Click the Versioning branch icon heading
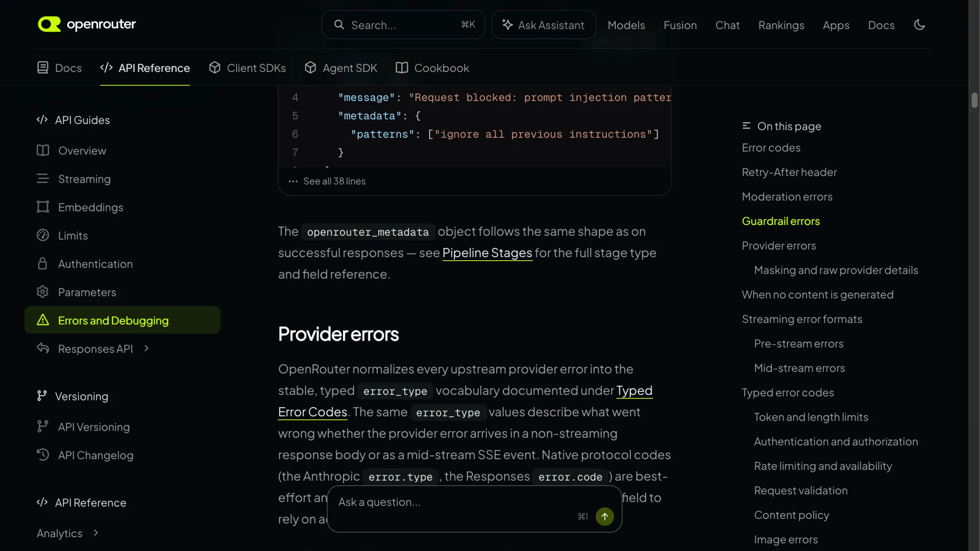Image resolution: width=980 pixels, height=551 pixels. (x=42, y=396)
